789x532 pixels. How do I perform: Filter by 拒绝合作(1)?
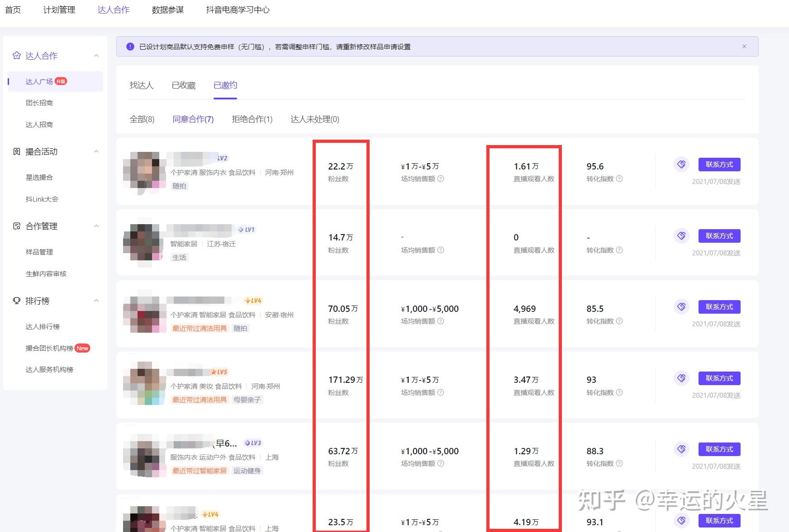click(x=252, y=119)
